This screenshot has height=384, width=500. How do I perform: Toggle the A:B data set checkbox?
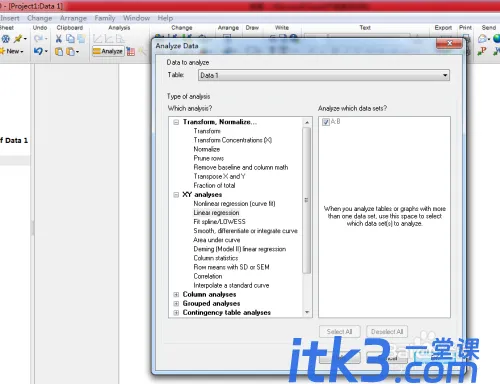pyautogui.click(x=326, y=122)
